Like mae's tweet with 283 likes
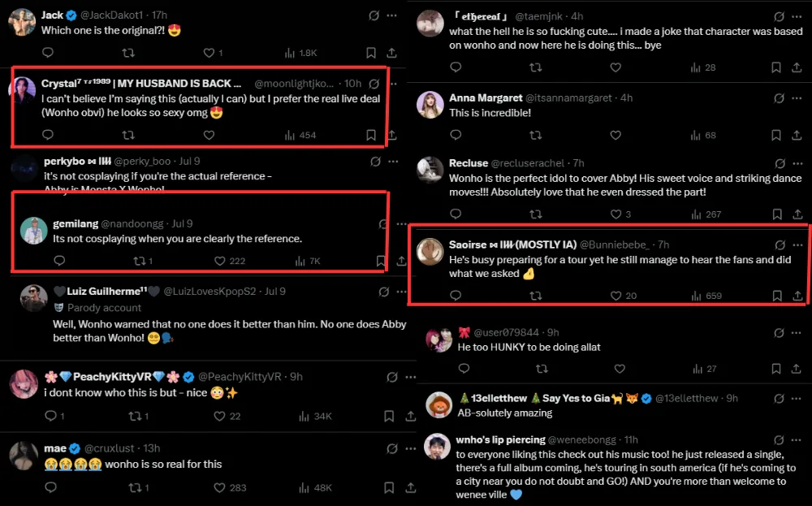The image size is (812, 506). tap(219, 487)
